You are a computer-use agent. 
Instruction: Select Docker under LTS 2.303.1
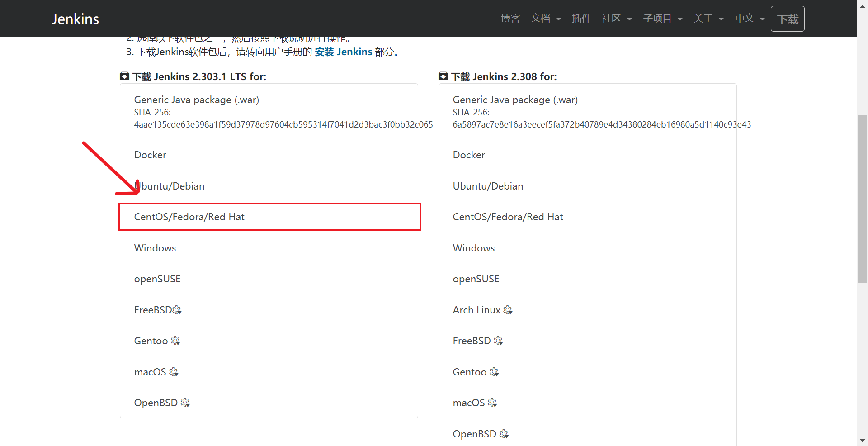point(269,155)
